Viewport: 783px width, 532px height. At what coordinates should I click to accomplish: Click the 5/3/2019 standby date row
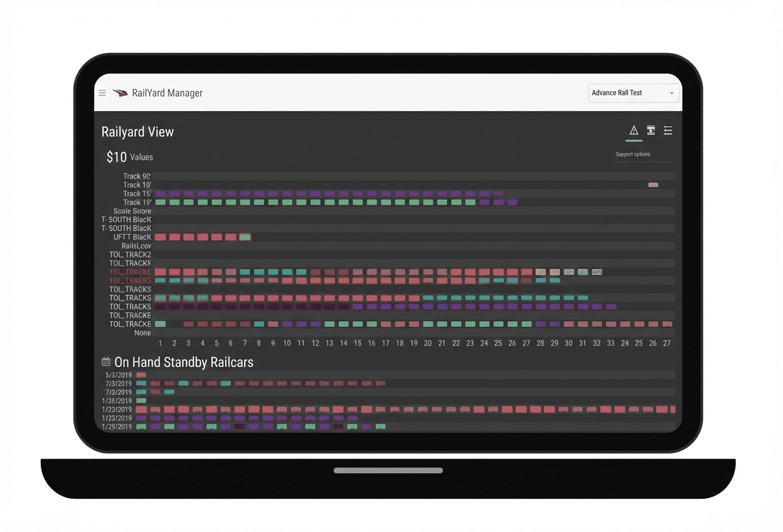[x=119, y=375]
